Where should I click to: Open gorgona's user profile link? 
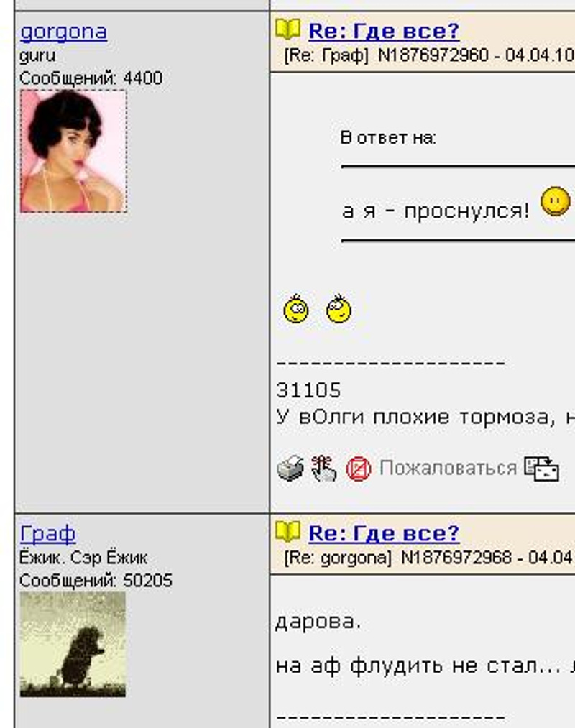[64, 32]
